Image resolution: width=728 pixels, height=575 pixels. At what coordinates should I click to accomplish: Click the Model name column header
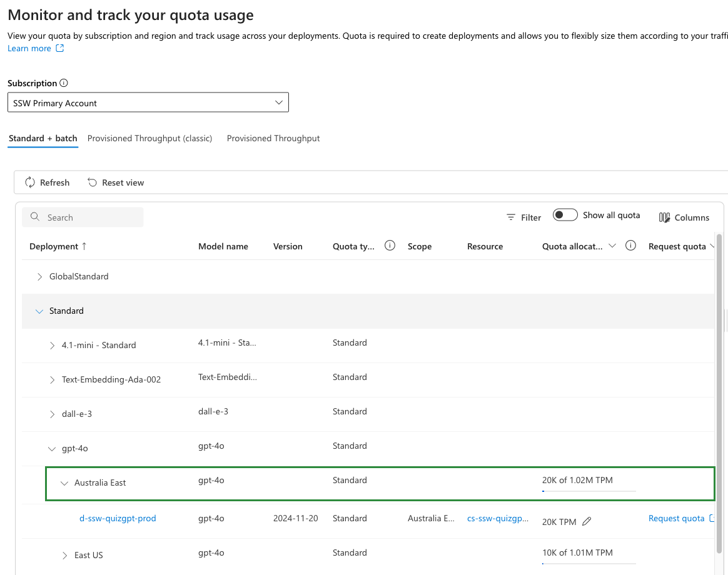(x=223, y=246)
